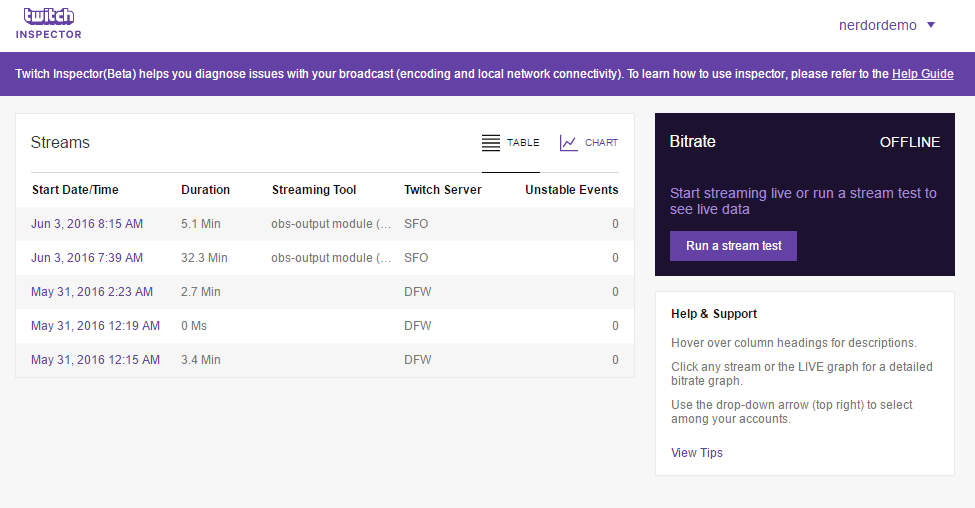Click the Unstable Events column heading
975x508 pixels.
(571, 190)
